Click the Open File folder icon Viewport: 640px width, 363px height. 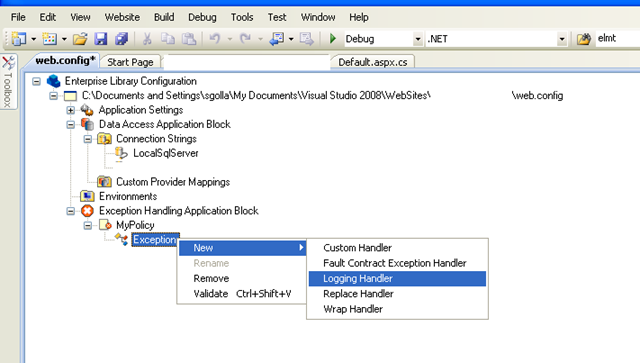click(80, 39)
